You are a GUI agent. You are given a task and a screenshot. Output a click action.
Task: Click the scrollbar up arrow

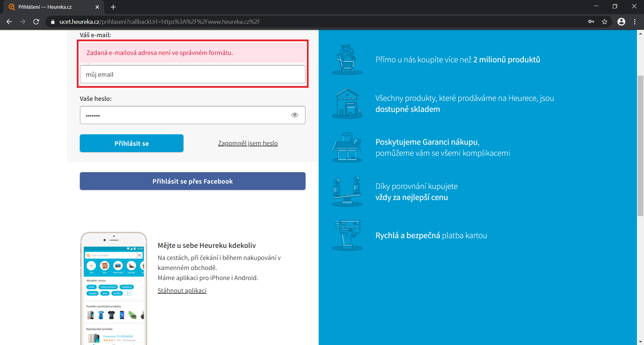click(x=640, y=33)
